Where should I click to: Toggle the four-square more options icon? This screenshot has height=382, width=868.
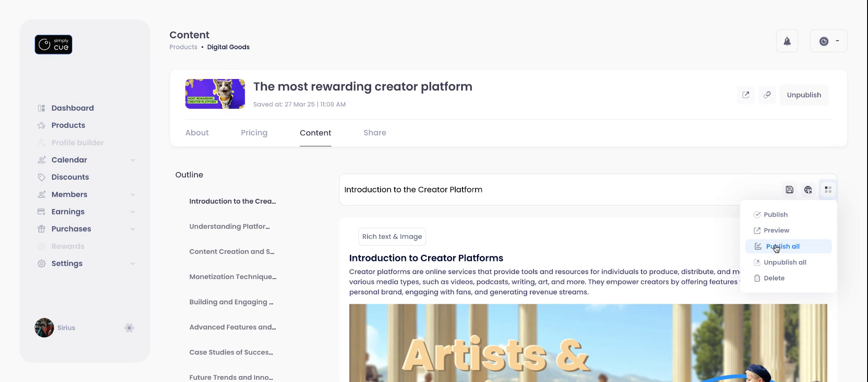click(828, 190)
